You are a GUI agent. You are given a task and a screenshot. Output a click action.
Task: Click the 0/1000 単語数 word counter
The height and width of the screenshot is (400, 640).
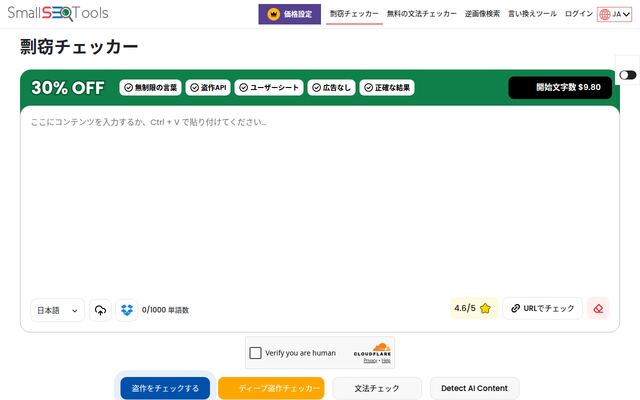[165, 310]
